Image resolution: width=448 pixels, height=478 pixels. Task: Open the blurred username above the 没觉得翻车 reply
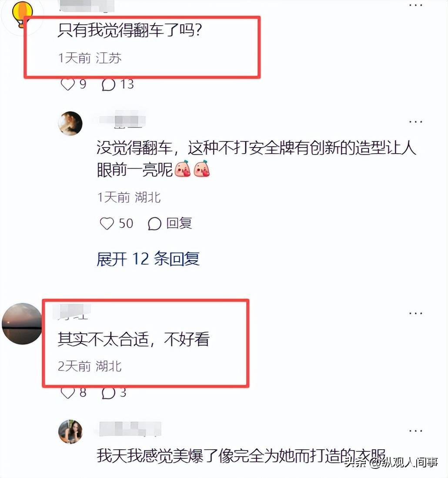tap(122, 120)
